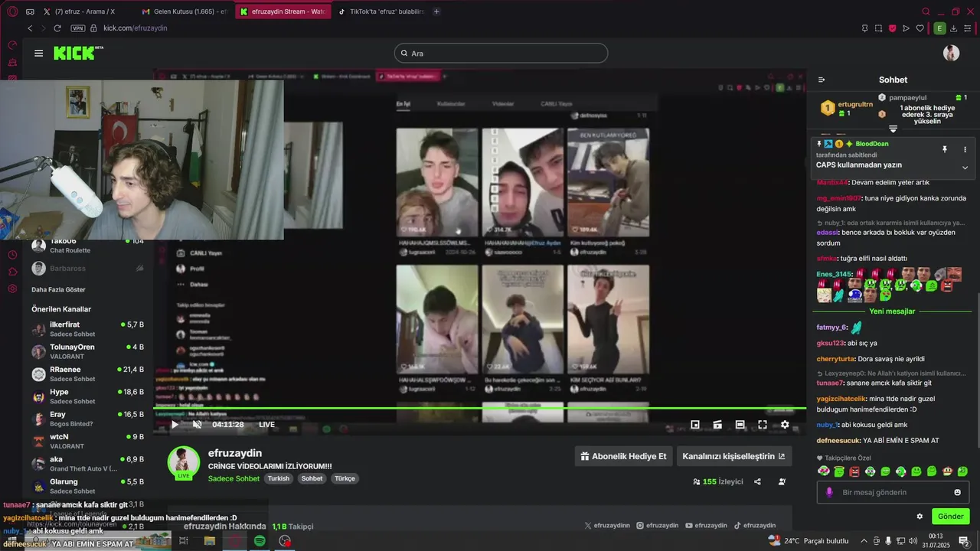This screenshot has width=980, height=551.
Task: Unmute the stream audio
Action: [x=197, y=425]
